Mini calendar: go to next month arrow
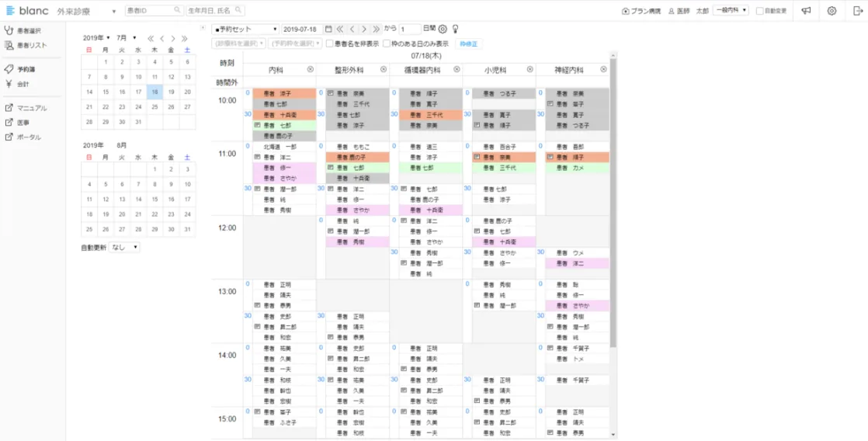Screen dimensions: 868x441 click(173, 38)
